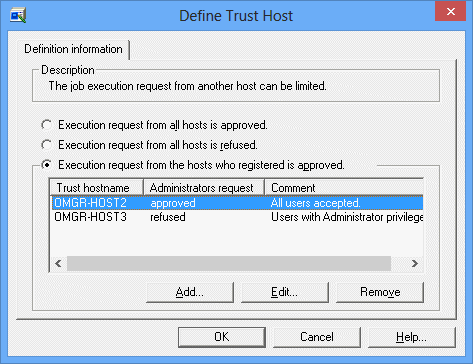The height and width of the screenshot is (364, 473).
Task: Click the Edit... button
Action: [x=285, y=292]
